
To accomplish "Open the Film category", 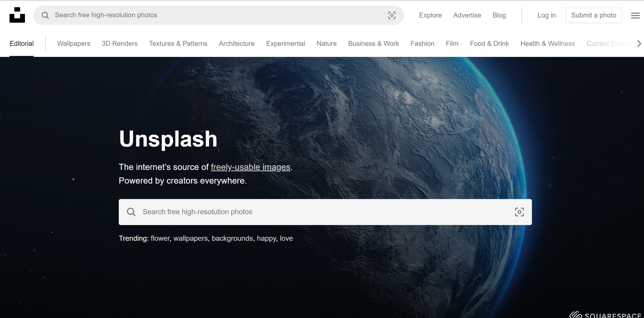I will tap(452, 44).
